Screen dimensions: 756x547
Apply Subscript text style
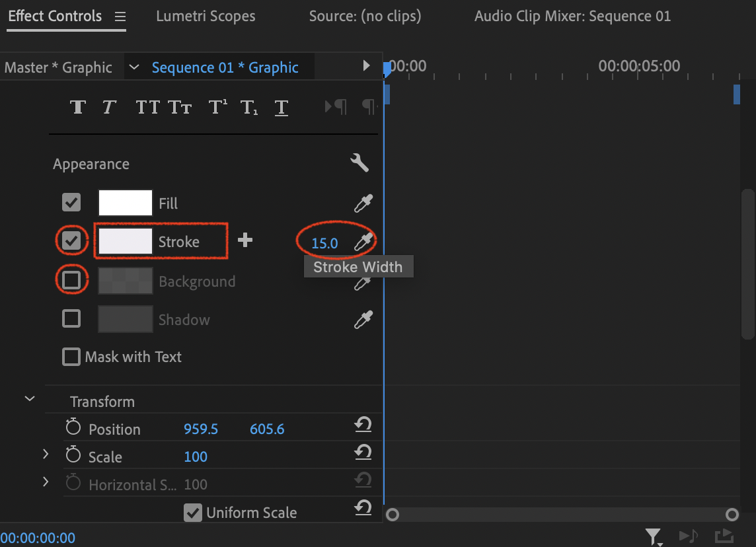(x=248, y=107)
